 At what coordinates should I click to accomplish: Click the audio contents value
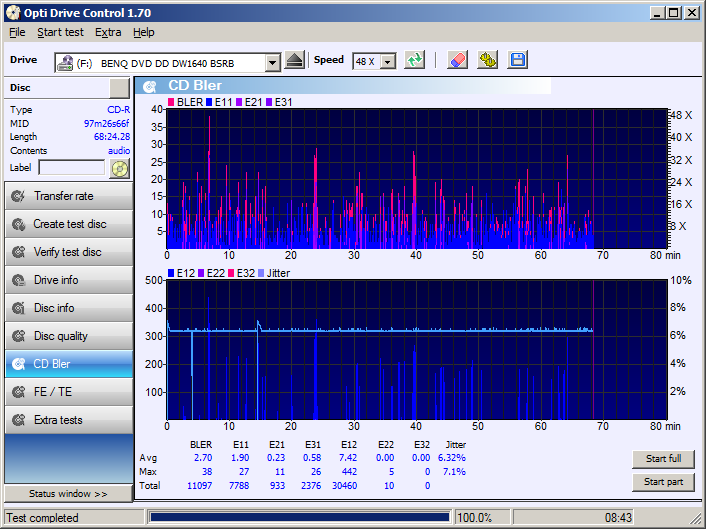(119, 150)
